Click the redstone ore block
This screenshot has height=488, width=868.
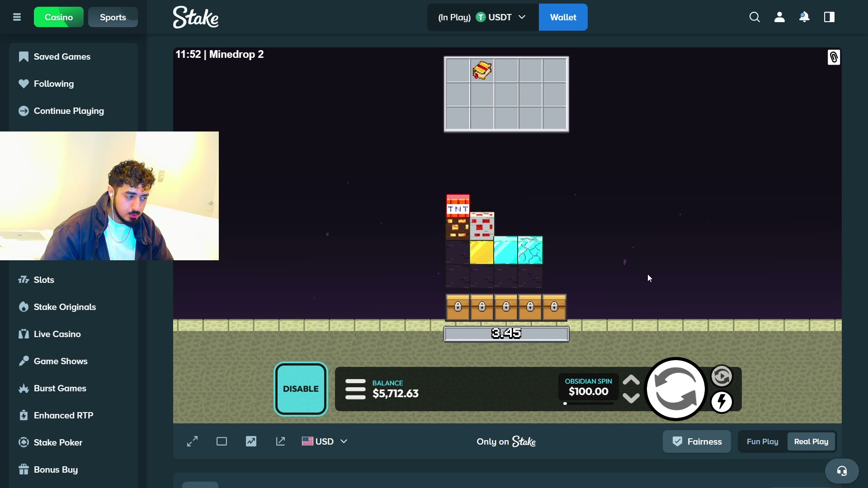click(x=482, y=226)
